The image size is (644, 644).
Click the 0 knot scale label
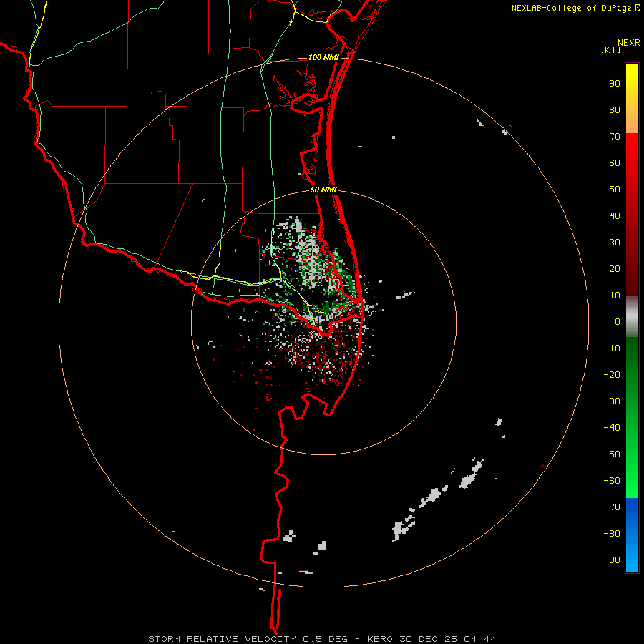click(618, 321)
